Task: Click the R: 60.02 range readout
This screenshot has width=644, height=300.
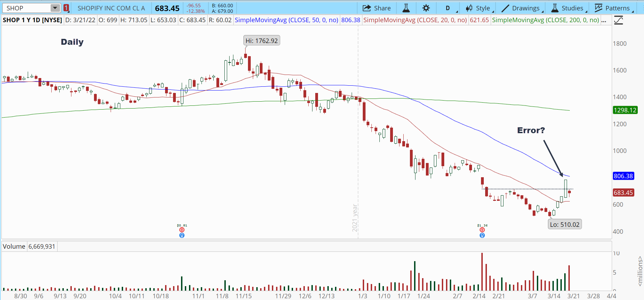Action: (x=220, y=20)
